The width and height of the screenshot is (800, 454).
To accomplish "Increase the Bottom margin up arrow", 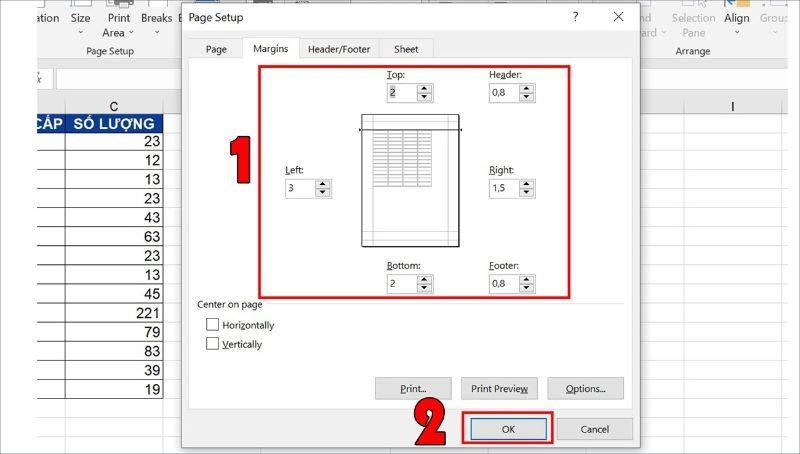I will 424,280.
